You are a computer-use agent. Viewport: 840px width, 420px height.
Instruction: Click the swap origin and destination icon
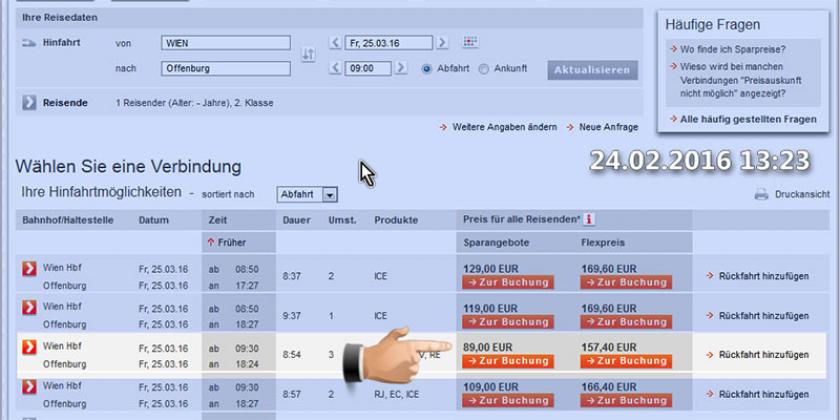[x=308, y=55]
